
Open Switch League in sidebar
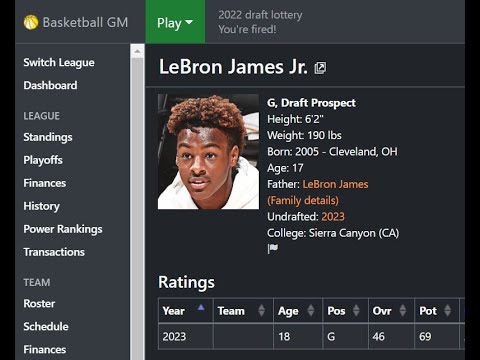(x=59, y=63)
